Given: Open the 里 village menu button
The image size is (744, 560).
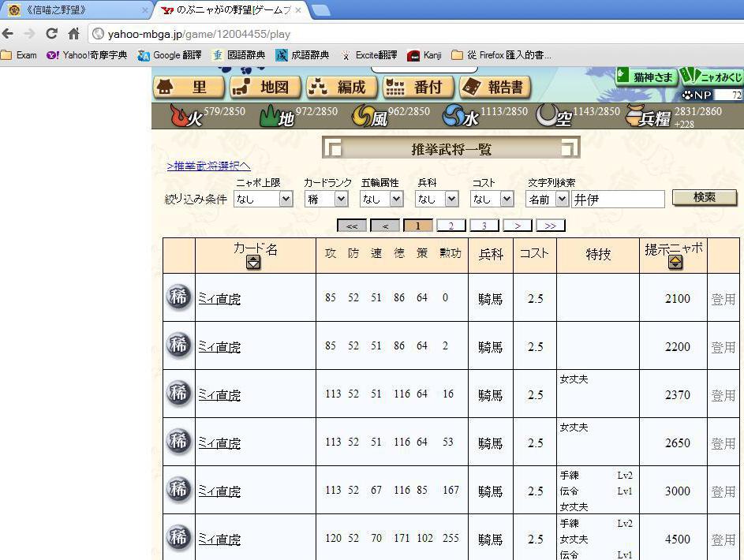Looking at the screenshot, I should pyautogui.click(x=189, y=88).
